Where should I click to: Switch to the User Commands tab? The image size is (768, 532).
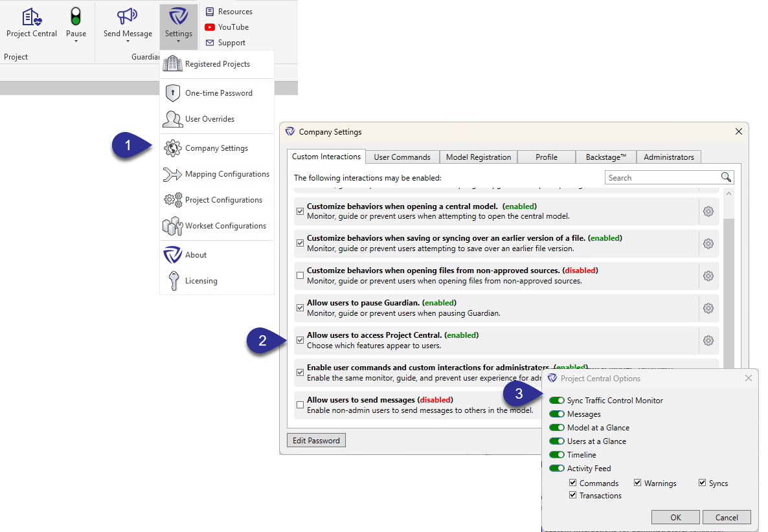click(x=402, y=157)
